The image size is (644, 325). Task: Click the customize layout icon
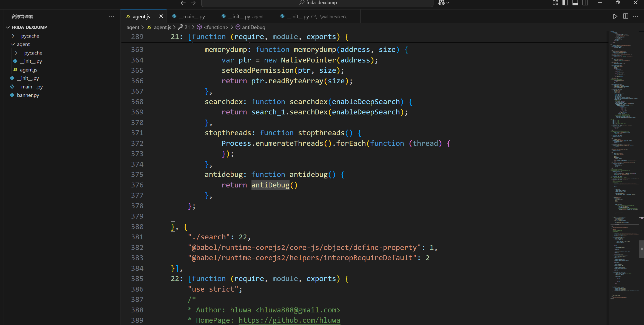tap(555, 3)
